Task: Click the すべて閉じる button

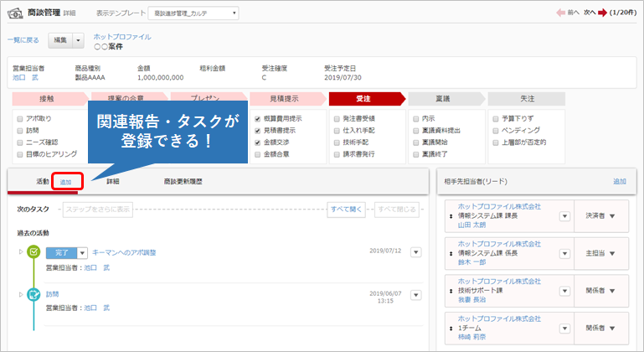Action: pyautogui.click(x=397, y=210)
